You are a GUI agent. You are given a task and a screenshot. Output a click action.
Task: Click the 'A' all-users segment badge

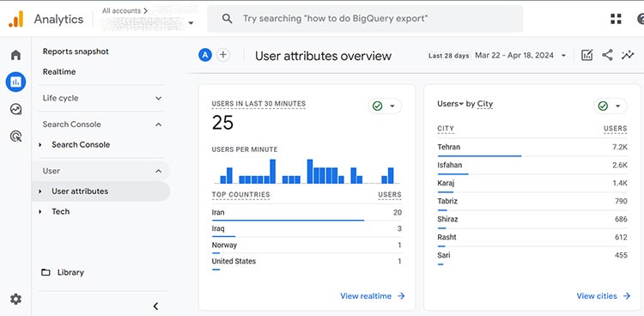click(x=205, y=55)
